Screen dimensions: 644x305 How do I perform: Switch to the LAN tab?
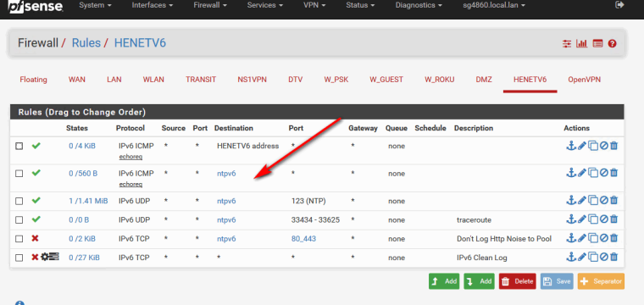tap(114, 80)
